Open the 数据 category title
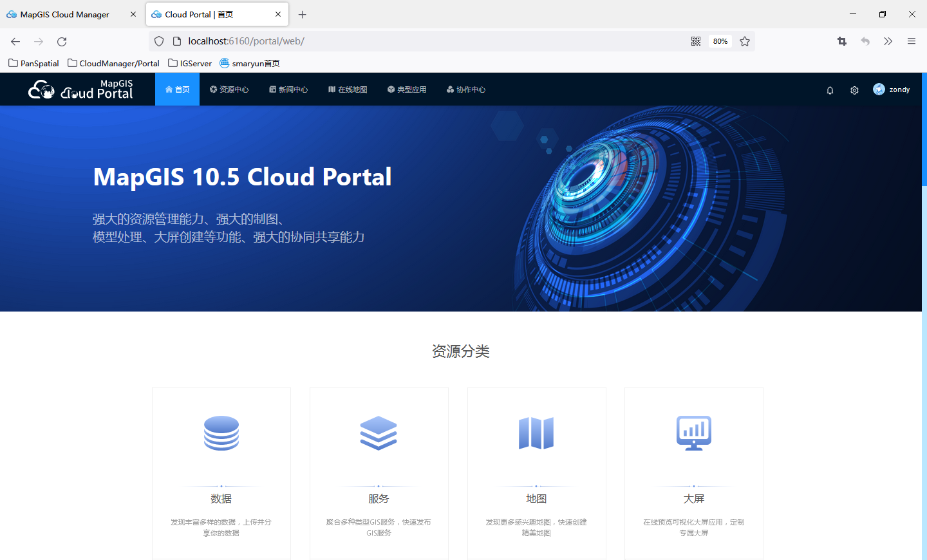The image size is (927, 560). 221,499
